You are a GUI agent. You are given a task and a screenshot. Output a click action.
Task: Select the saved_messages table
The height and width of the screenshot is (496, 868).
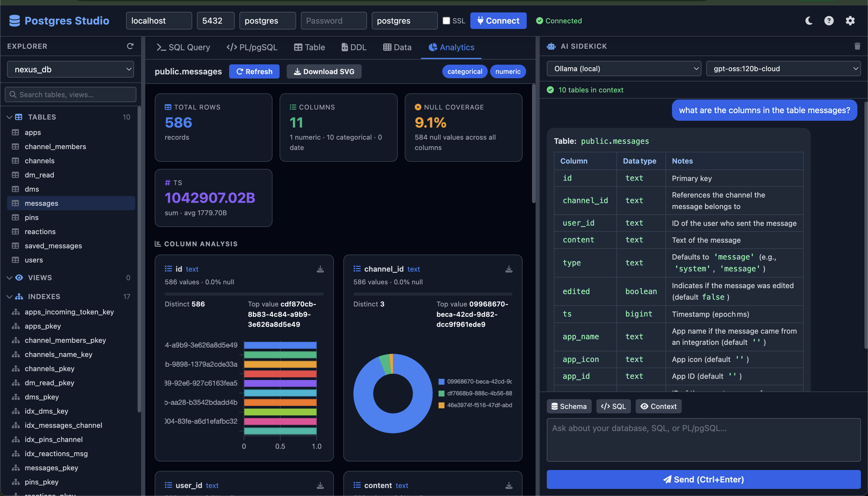71,246
